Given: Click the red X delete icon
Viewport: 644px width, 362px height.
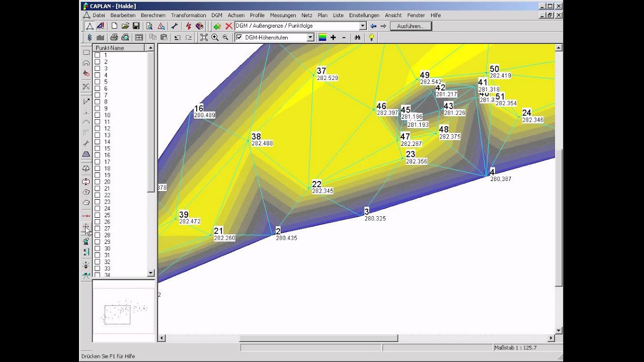Looking at the screenshot, I should (229, 26).
